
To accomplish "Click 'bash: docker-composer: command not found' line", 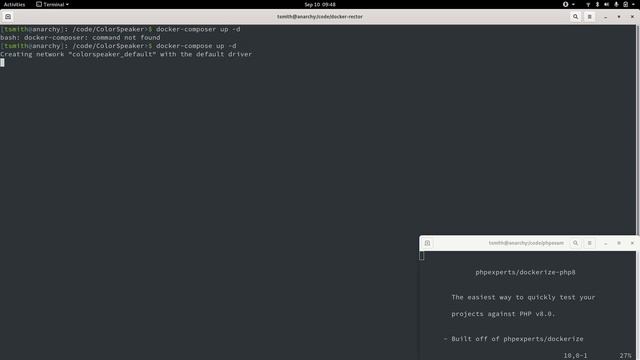I will point(80,38).
